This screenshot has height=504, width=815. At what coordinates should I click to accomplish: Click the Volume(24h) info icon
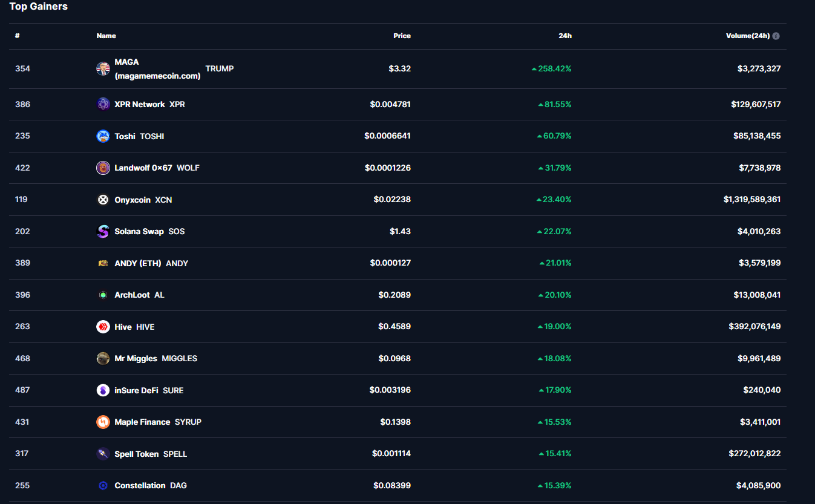click(776, 36)
